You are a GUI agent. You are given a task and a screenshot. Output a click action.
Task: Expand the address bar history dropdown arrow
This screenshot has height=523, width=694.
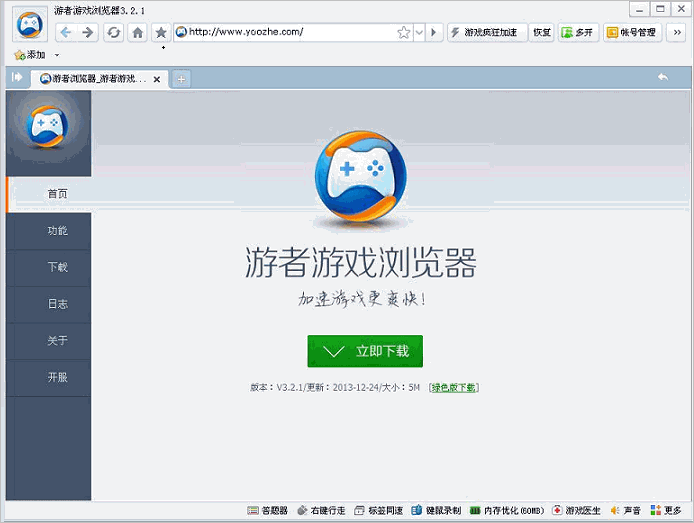419,32
